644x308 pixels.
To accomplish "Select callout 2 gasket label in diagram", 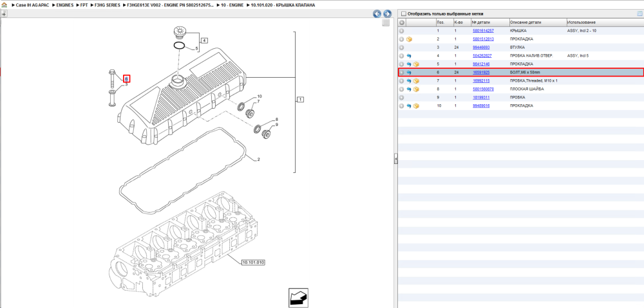I will [258, 159].
